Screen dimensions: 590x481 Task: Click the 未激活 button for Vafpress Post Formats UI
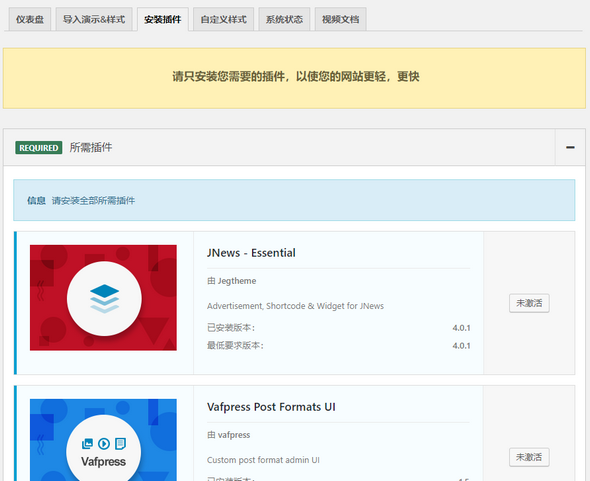click(529, 457)
